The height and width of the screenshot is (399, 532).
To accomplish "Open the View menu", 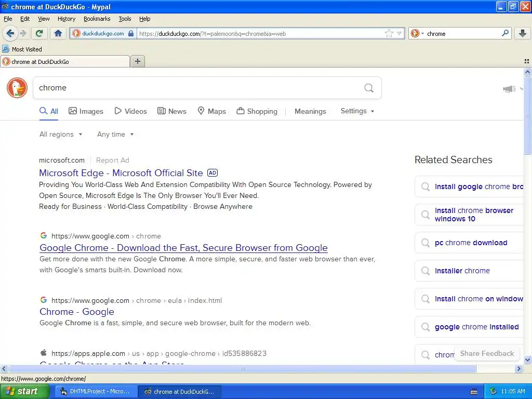I will pos(44,19).
